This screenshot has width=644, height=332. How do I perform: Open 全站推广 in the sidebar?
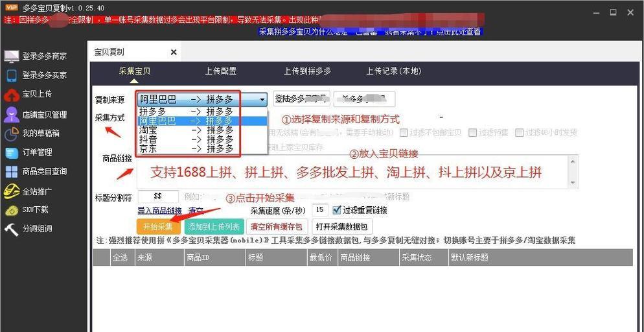pos(29,191)
